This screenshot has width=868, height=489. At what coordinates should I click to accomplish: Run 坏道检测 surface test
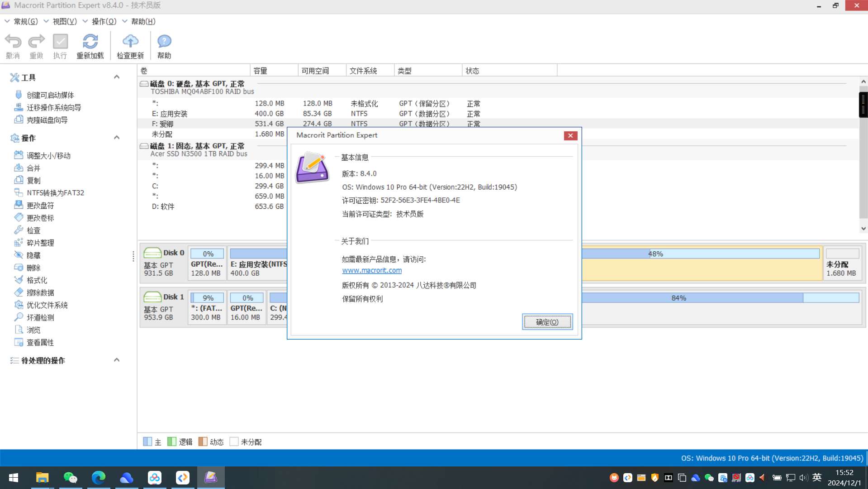click(34, 317)
